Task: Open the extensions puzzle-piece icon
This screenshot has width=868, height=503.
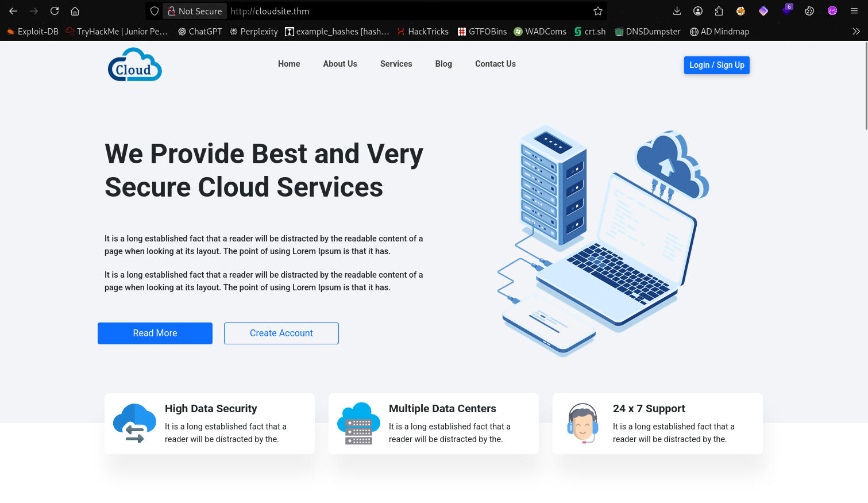Action: (x=718, y=11)
